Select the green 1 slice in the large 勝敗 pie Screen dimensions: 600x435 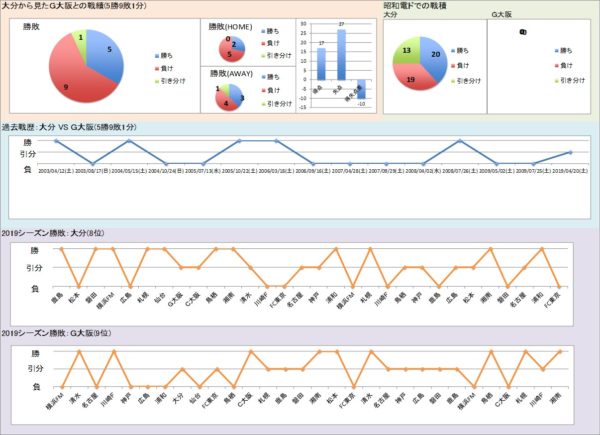[79, 37]
